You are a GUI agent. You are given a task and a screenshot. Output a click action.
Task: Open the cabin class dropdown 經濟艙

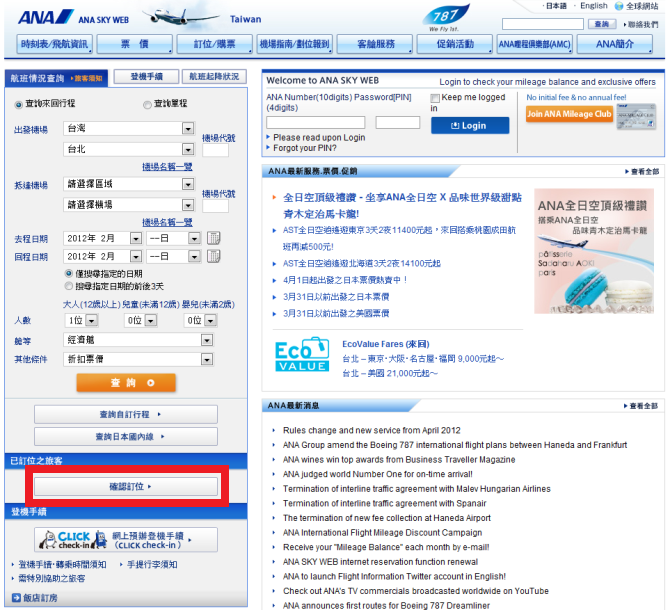tap(138, 340)
